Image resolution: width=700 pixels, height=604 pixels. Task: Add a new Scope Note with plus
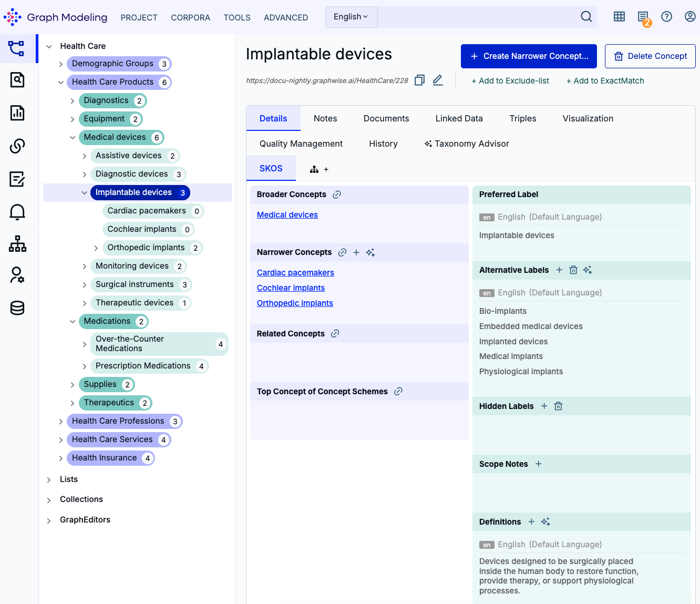pos(538,464)
